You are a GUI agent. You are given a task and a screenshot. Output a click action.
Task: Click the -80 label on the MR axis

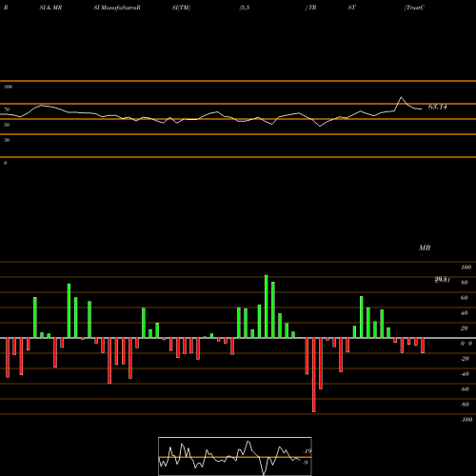click(465, 405)
